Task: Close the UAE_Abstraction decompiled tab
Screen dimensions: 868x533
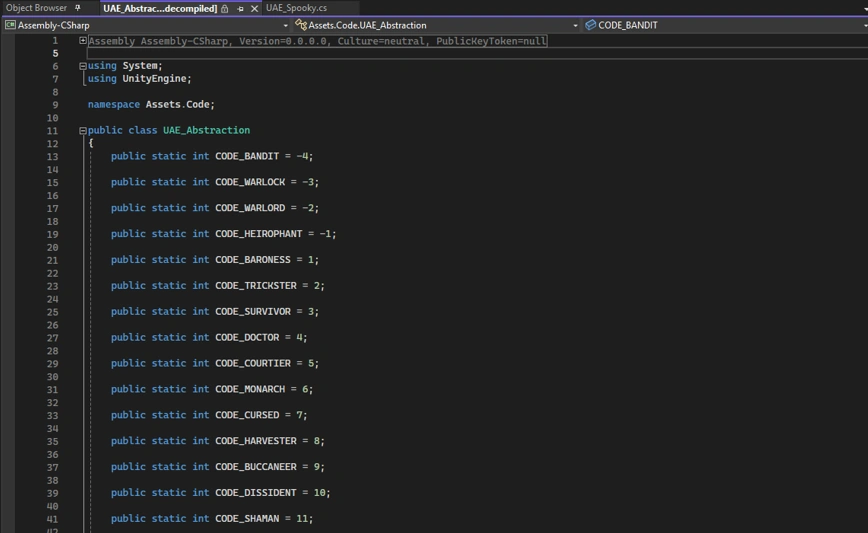Action: click(x=254, y=9)
